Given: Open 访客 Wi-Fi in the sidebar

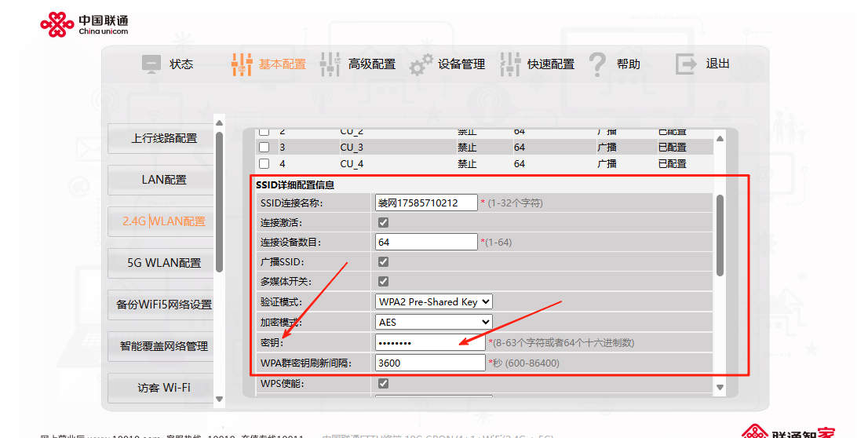Looking at the screenshot, I should click(161, 388).
